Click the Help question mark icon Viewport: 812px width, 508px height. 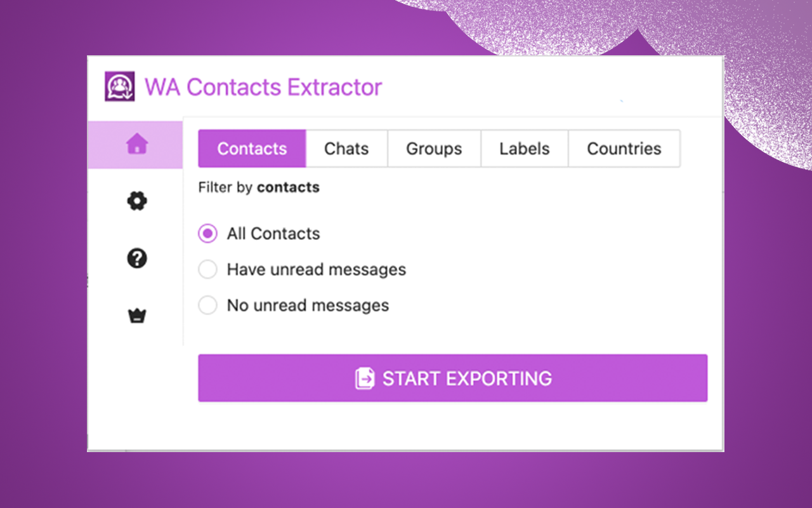[x=136, y=258]
